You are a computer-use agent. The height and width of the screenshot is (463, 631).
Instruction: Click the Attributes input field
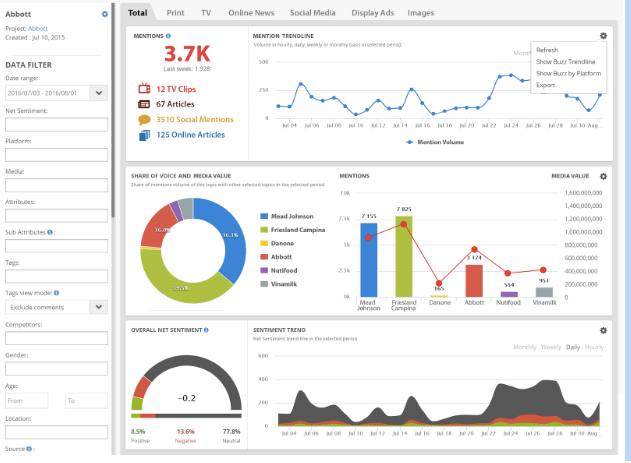pos(56,216)
